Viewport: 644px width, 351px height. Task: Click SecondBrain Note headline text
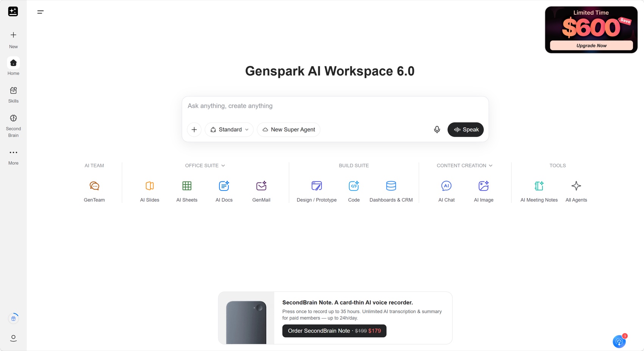[347, 303]
